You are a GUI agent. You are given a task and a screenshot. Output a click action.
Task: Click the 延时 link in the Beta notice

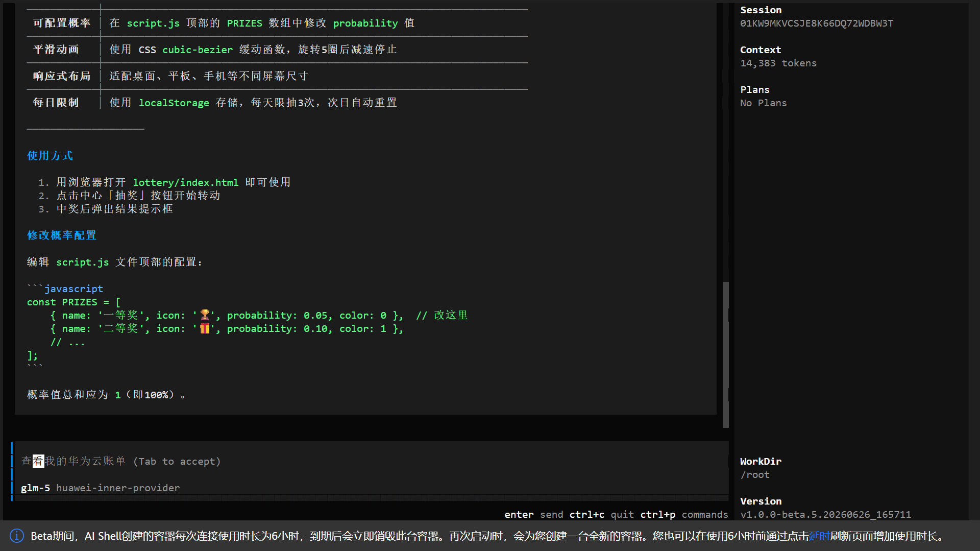coord(819,536)
